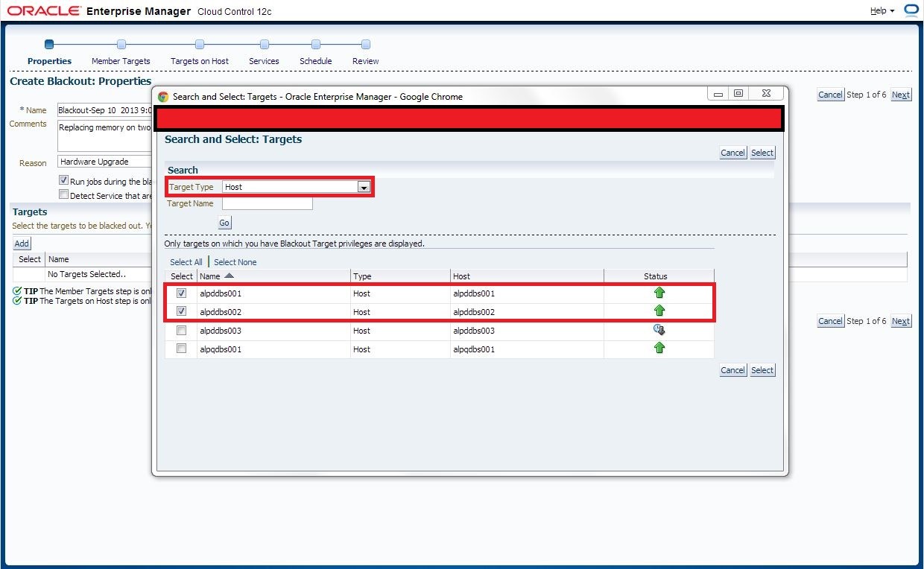Click the Oracle Enterprise Manager logo

(x=45, y=10)
